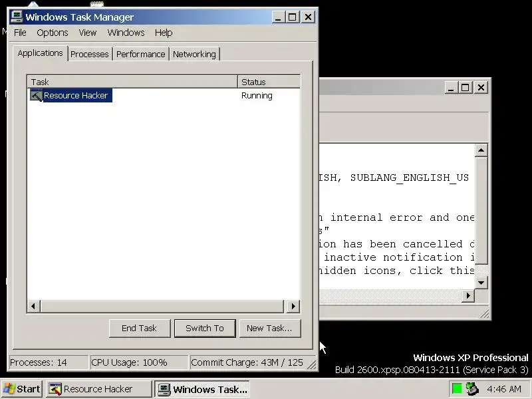Screen dimensions: 532x399
Task: Click the Task Manager title bar icon
Action: coord(17,17)
